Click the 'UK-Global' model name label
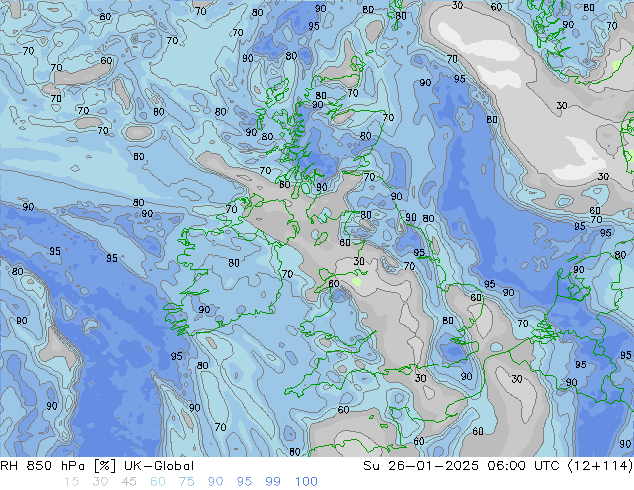 click(159, 466)
